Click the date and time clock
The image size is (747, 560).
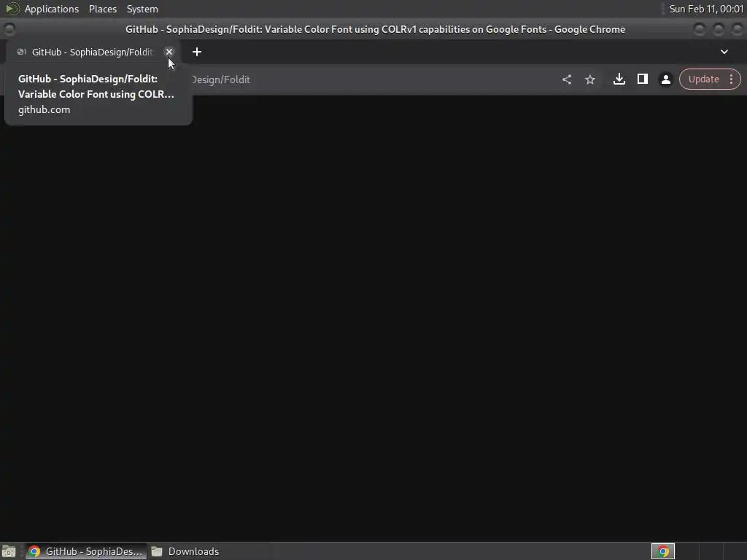pos(706,9)
